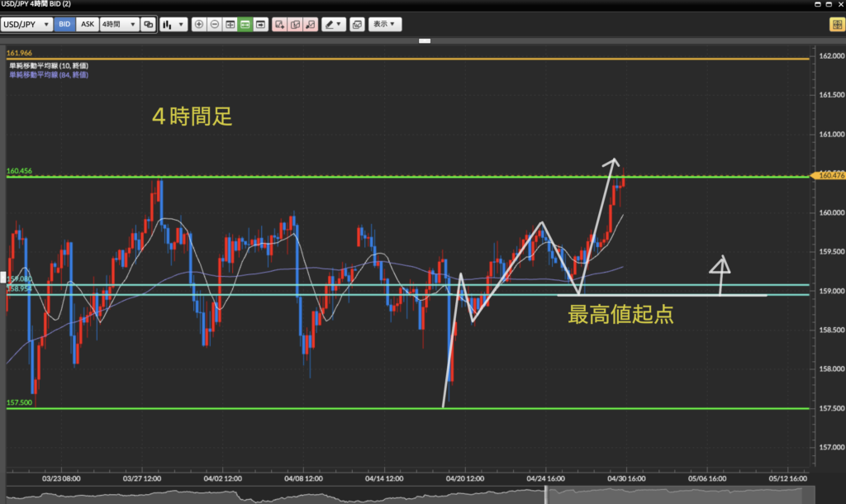
Task: Open the pencil drawing tools dropdown
Action: pyautogui.click(x=334, y=25)
